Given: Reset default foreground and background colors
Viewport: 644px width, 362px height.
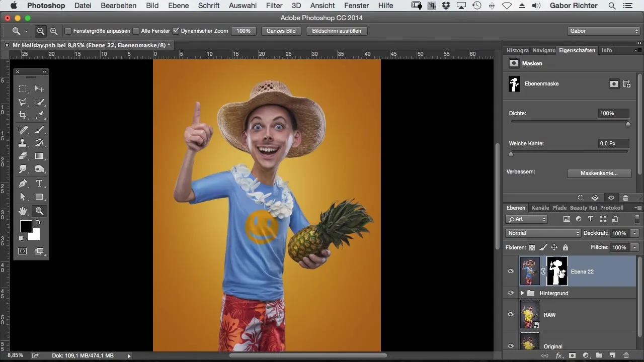Looking at the screenshot, I should point(22,239).
